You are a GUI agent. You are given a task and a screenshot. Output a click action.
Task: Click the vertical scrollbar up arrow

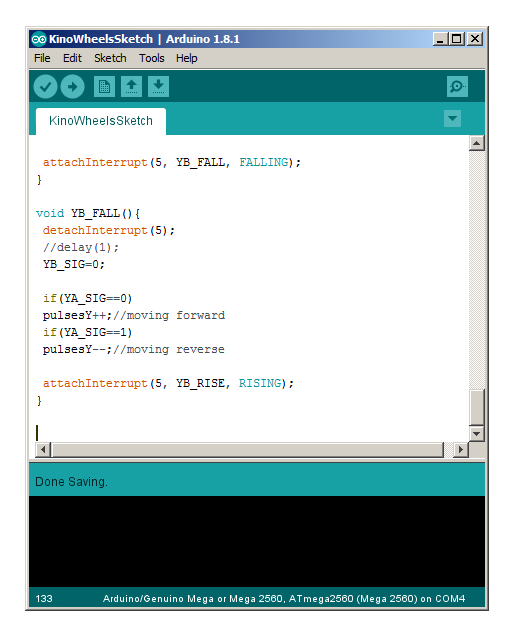(x=477, y=143)
